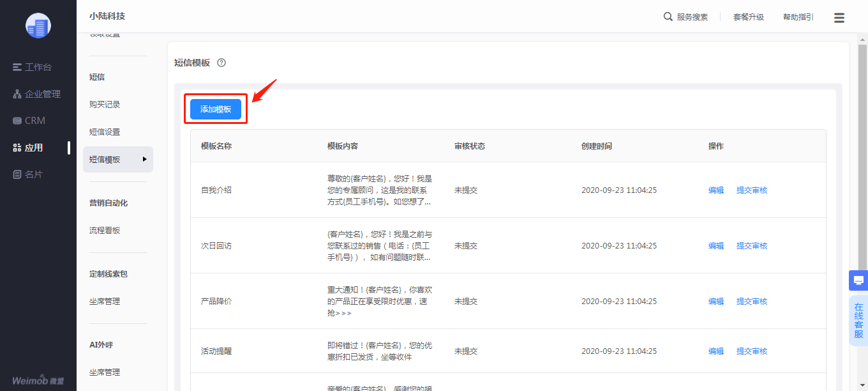Submit 自我介绍 template for review

point(752,190)
